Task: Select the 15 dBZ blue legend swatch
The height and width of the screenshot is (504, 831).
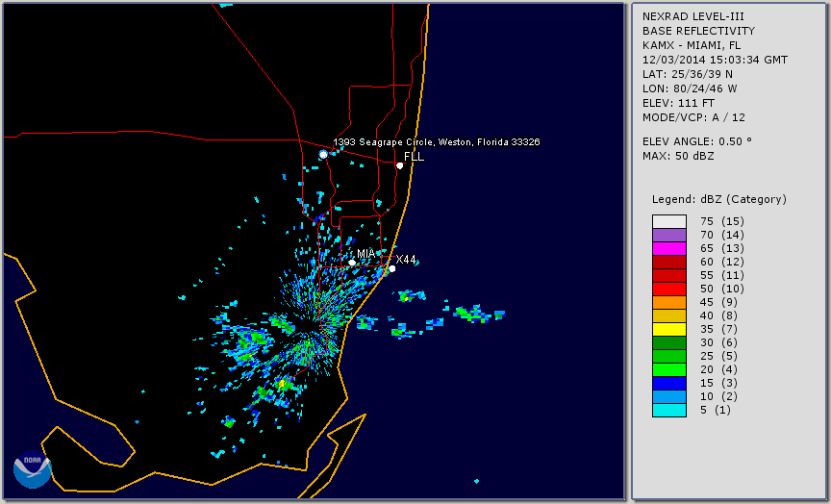Action: click(669, 383)
